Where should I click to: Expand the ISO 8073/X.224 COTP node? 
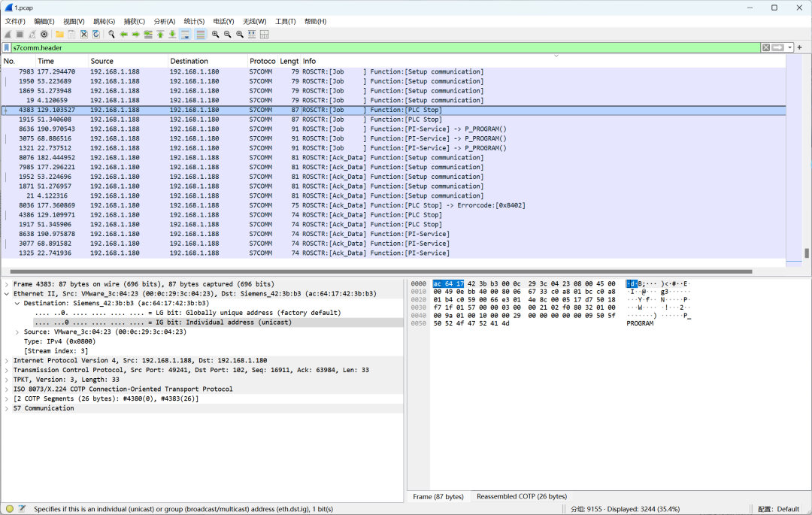[6, 389]
